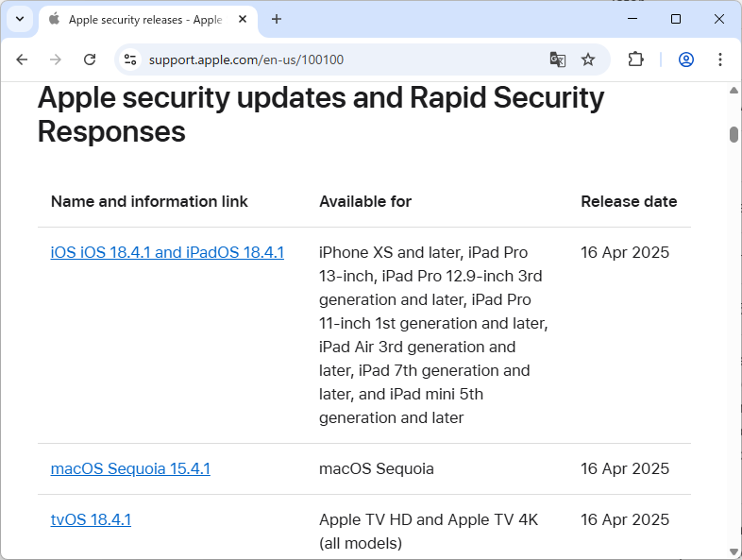Click the 'iPhone XS and later' device list cell
Viewport: 742px width, 560px height.
point(433,335)
